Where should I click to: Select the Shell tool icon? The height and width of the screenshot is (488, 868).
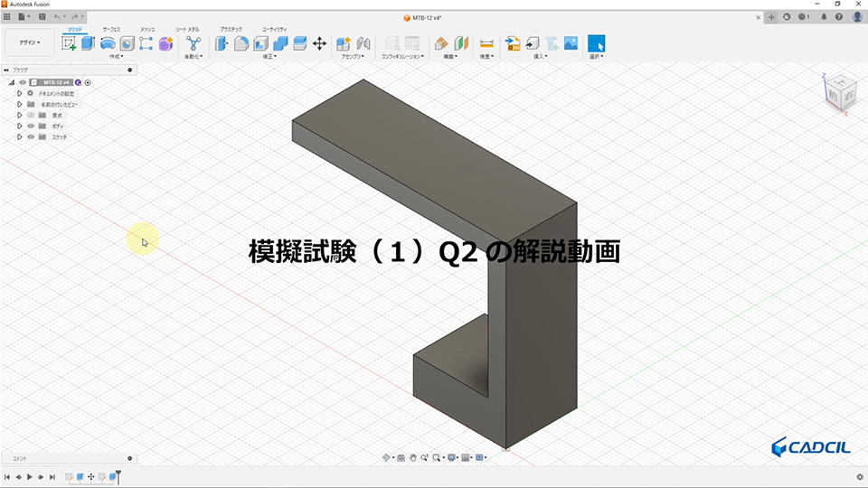click(260, 43)
